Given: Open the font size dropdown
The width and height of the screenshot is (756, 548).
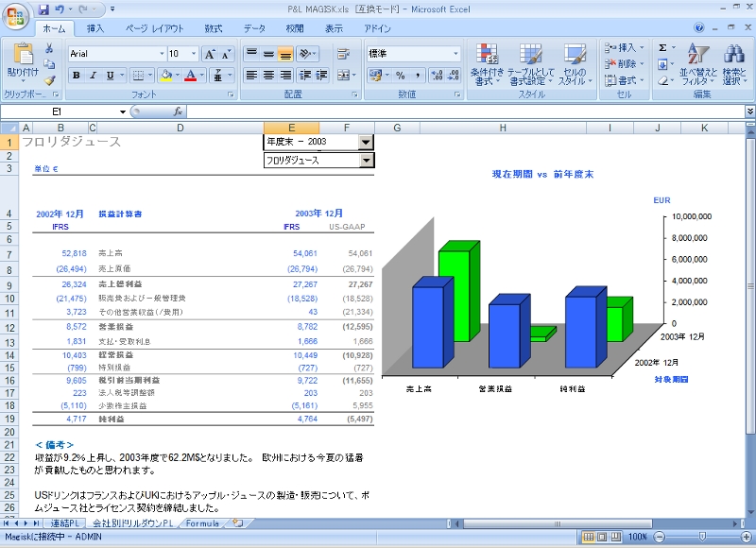Looking at the screenshot, I should [193, 54].
